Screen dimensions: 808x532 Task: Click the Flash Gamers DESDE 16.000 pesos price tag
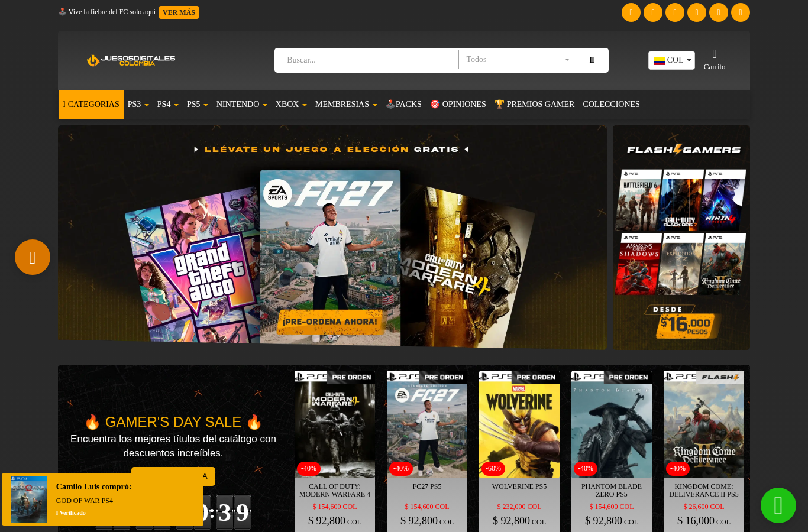coord(685,322)
